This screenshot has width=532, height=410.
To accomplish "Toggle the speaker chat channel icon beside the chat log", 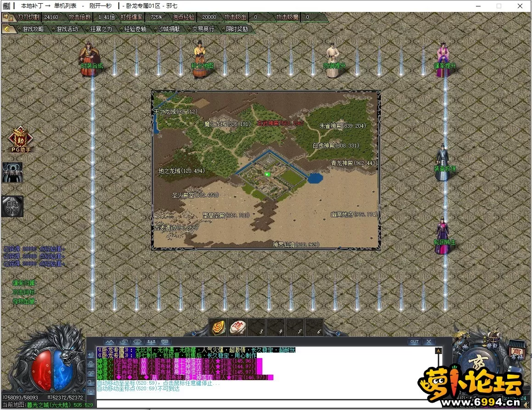I will [91, 355].
